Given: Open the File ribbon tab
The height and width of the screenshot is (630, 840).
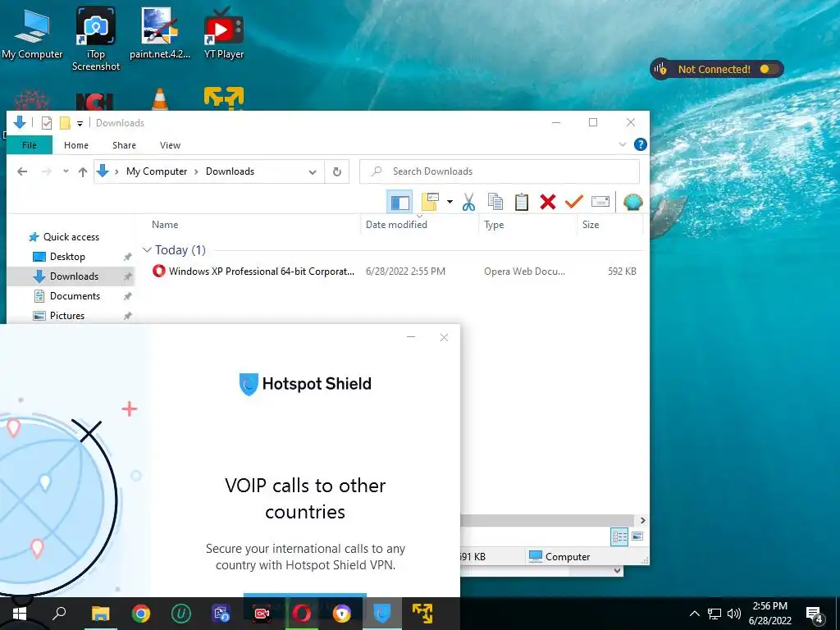Looking at the screenshot, I should [30, 145].
